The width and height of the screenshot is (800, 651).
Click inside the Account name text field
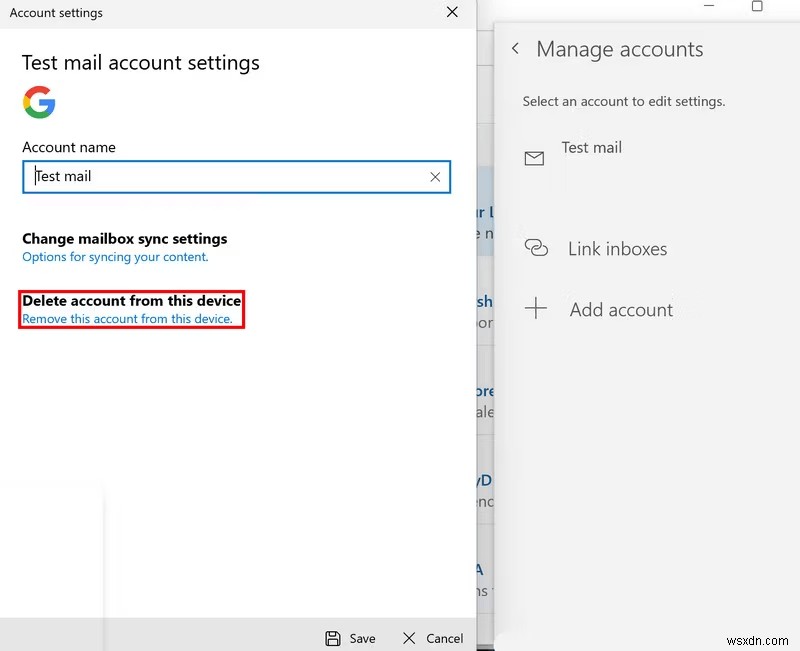(200, 176)
